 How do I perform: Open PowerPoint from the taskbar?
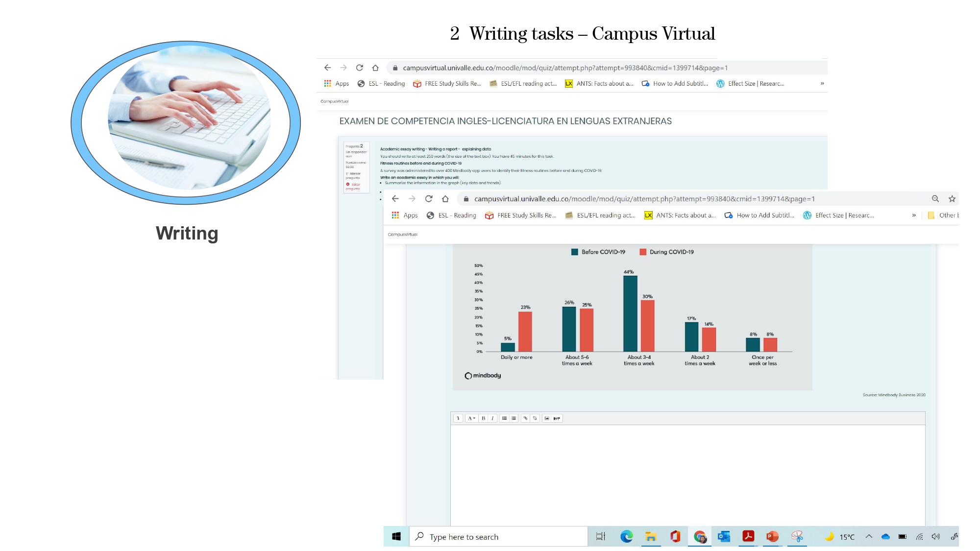click(x=772, y=536)
